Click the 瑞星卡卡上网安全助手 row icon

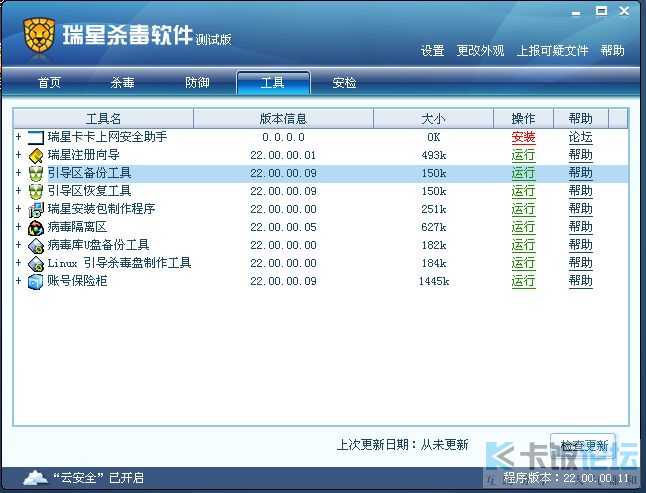(36, 137)
